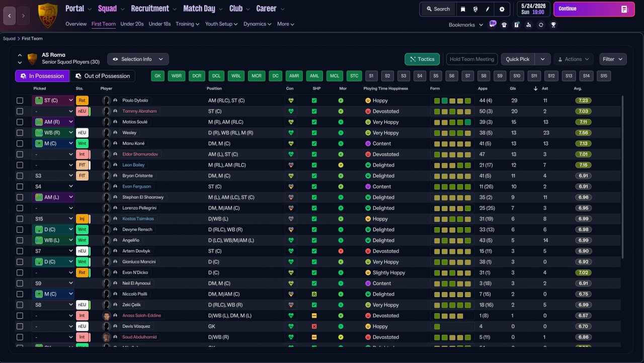Open Wesley's WB (R) picked dropdown

point(53,133)
